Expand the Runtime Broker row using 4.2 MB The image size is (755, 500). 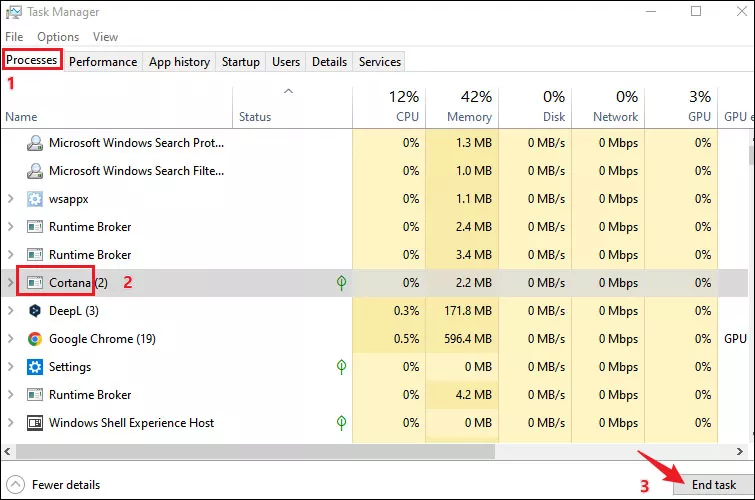click(x=11, y=395)
